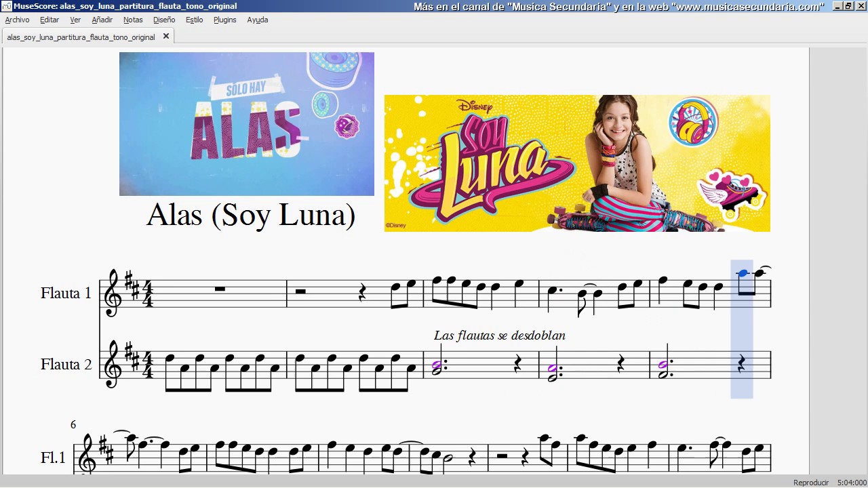The image size is (868, 488).
Task: Open the Añadir menu
Action: [102, 20]
